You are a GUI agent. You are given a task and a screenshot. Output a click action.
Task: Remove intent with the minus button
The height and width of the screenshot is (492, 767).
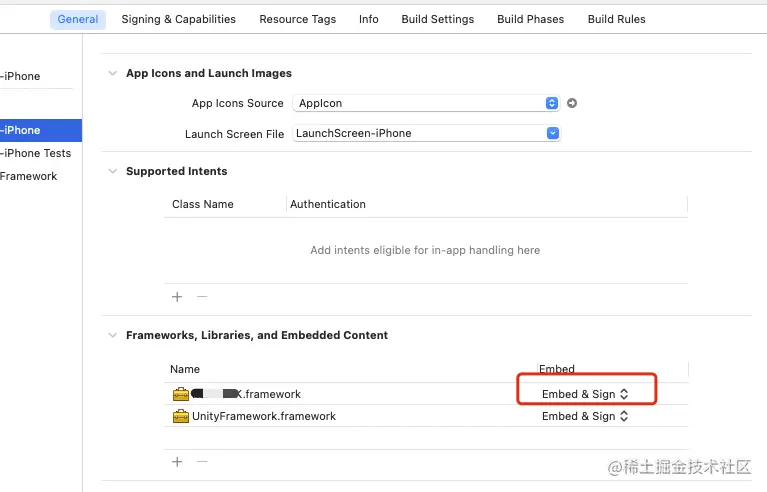point(201,297)
